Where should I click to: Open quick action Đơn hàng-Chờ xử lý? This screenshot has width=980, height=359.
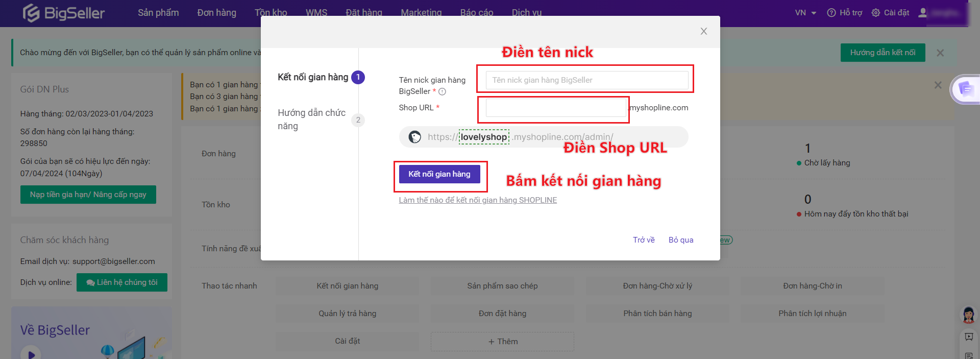click(x=657, y=286)
